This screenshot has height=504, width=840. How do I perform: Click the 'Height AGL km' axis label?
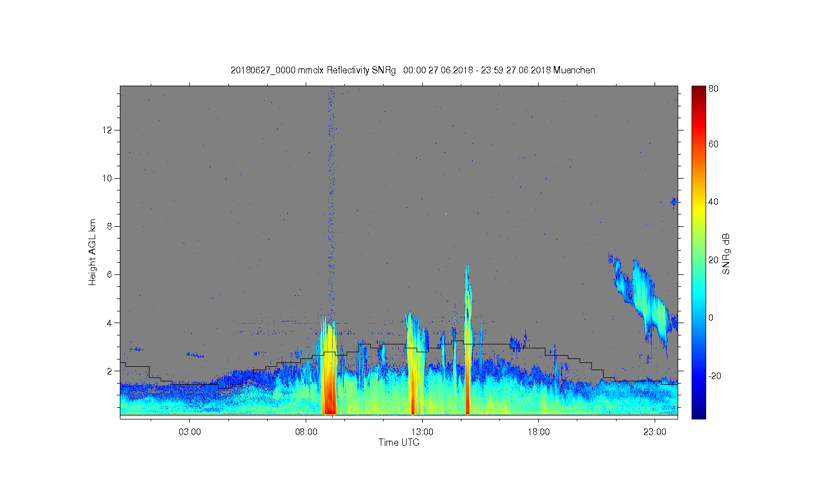pyautogui.click(x=92, y=252)
